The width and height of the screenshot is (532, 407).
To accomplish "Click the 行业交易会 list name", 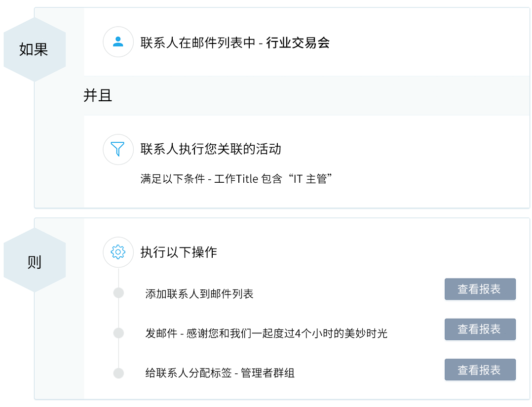I will 298,43.
